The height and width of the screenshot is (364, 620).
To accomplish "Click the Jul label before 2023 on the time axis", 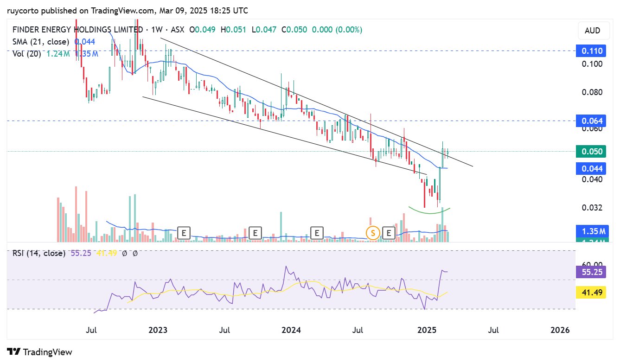I will 91,330.
